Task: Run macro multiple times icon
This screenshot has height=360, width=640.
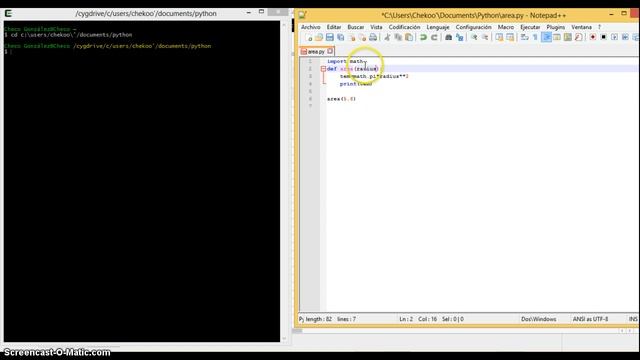Action: pyautogui.click(x=625, y=38)
